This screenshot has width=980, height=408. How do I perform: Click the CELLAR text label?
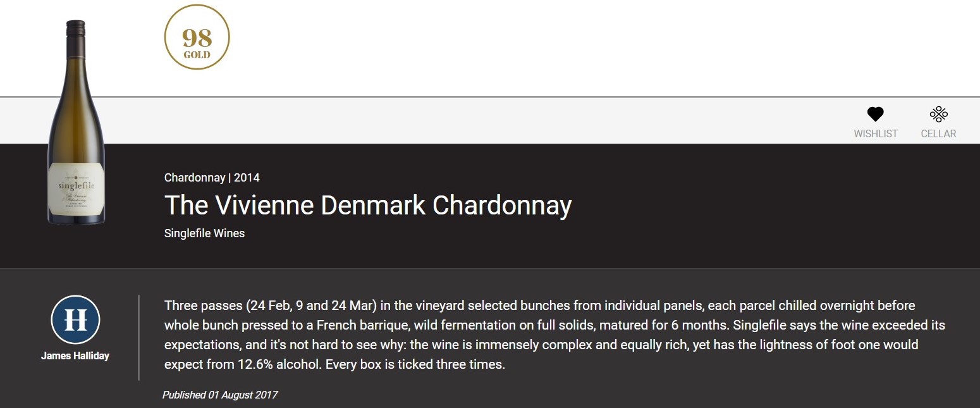tap(939, 133)
